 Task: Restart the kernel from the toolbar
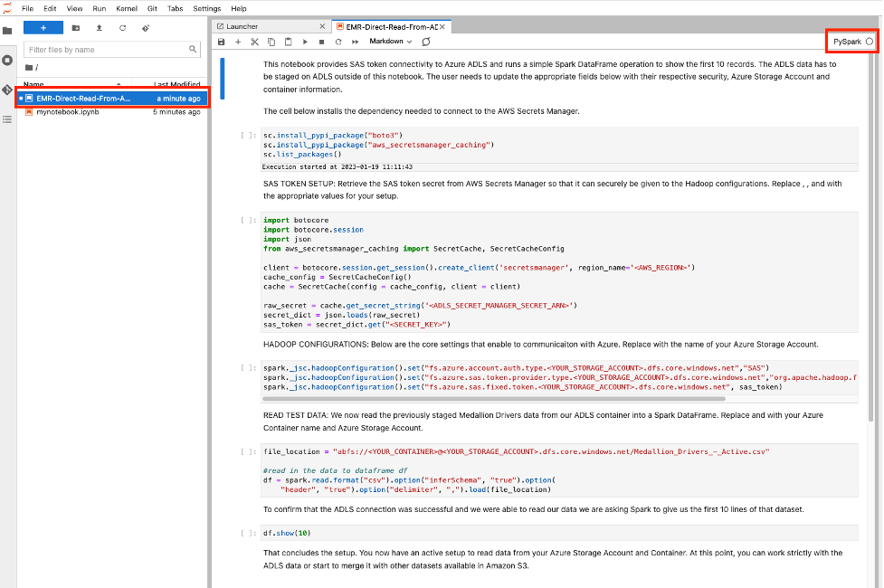[337, 42]
